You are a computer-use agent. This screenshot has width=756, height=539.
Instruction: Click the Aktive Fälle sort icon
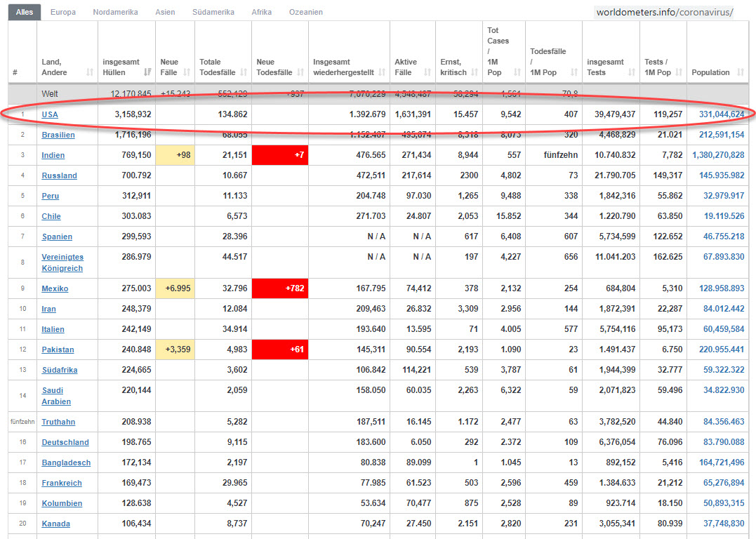(427, 72)
